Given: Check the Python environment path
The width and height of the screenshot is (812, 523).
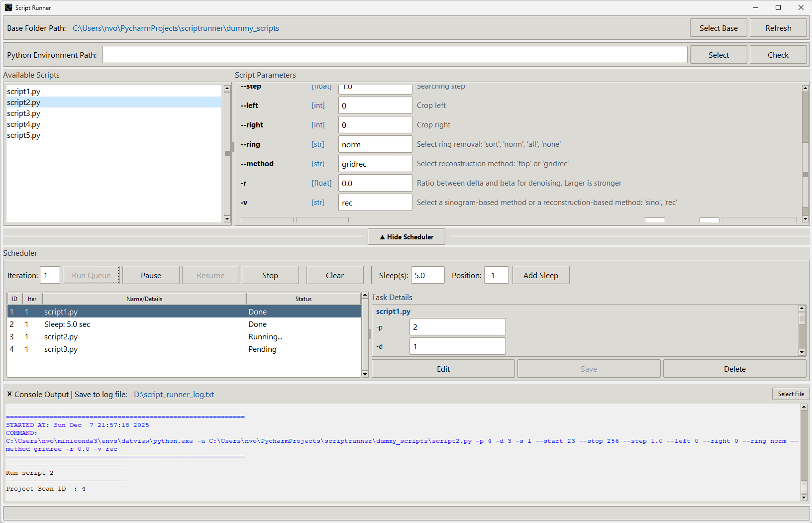Looking at the screenshot, I should (778, 54).
